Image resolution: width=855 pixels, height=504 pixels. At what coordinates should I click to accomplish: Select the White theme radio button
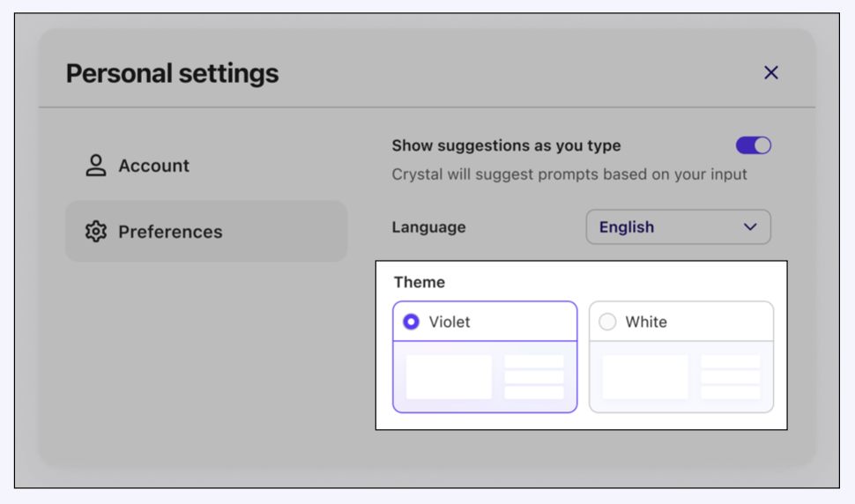point(607,322)
